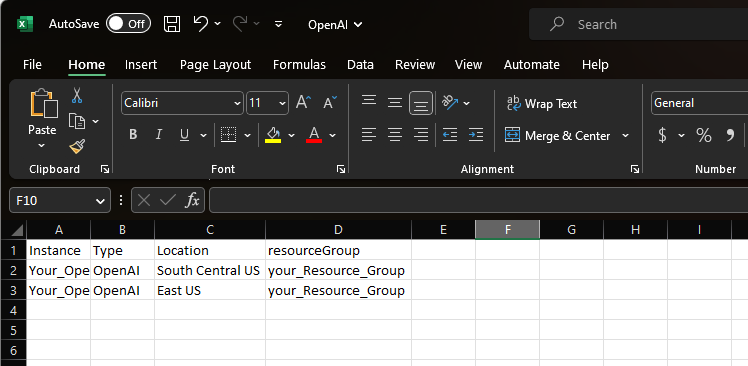The height and width of the screenshot is (366, 748).
Task: Click the Excel app logo icon
Action: (x=25, y=24)
